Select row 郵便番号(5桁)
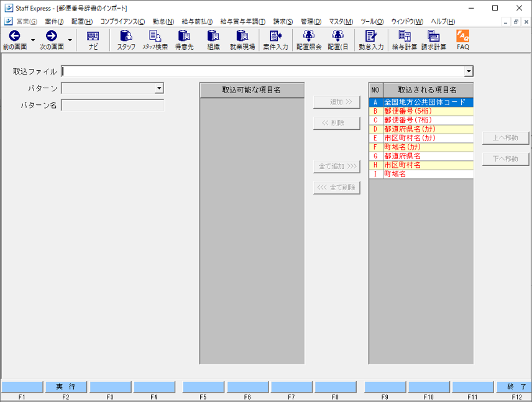The width and height of the screenshot is (532, 402). pyautogui.click(x=421, y=111)
